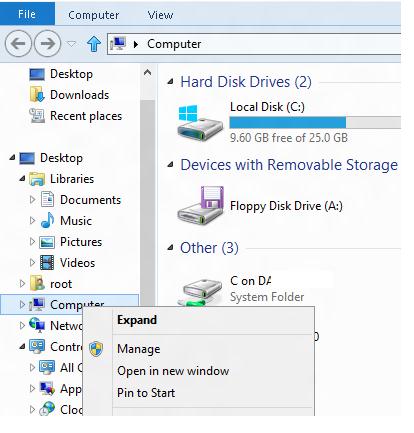Open recent locations dropdown arrow
Screen dimensions: 414x433
(72, 44)
